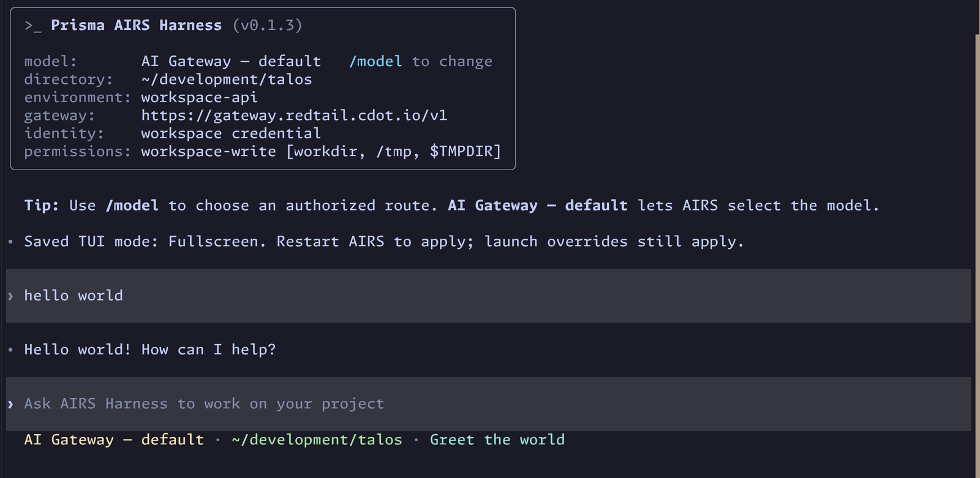Click the Prisma AIRS Harness title text
The width and height of the screenshot is (980, 478).
tap(136, 25)
